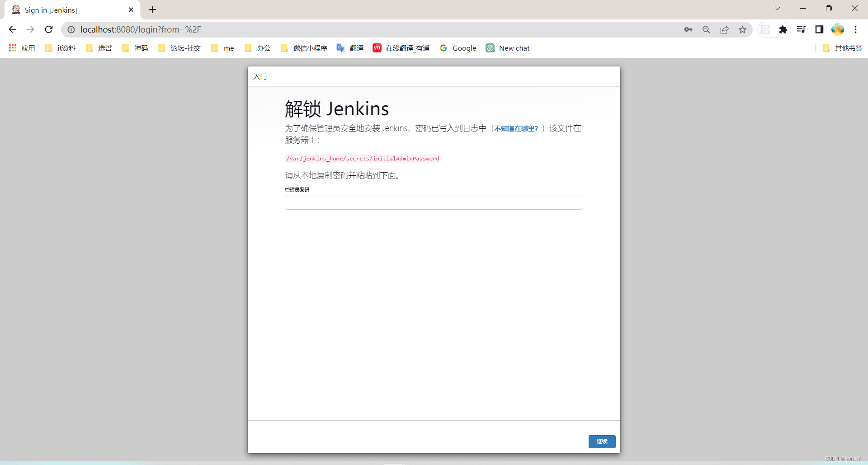Minimize the Chrome window
The height and width of the screenshot is (465, 868).
click(x=803, y=9)
